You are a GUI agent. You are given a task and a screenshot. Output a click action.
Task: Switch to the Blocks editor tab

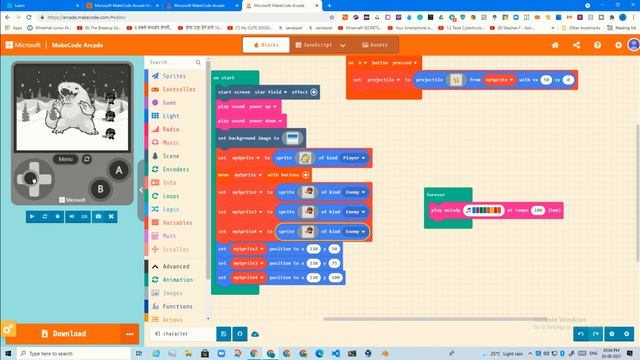[x=266, y=45]
